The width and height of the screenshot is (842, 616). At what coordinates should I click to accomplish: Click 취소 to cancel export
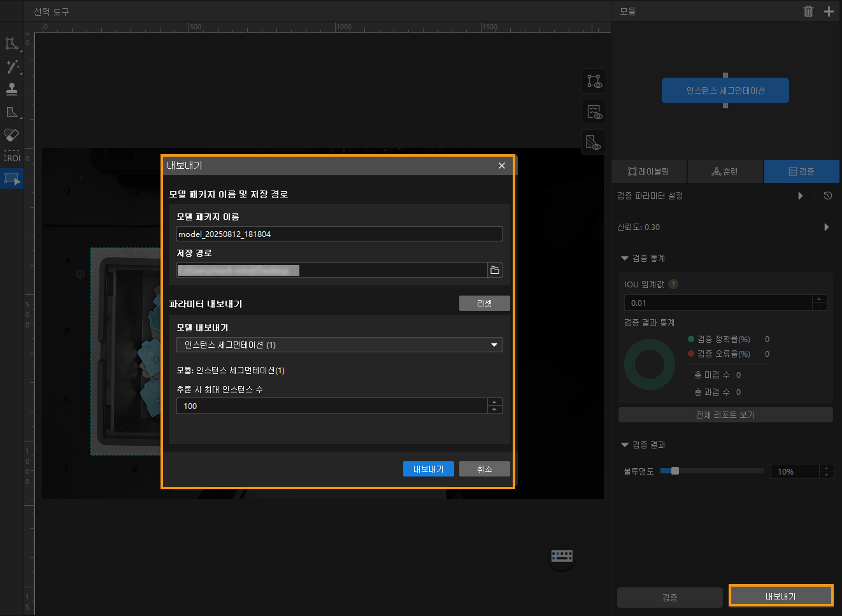(485, 469)
